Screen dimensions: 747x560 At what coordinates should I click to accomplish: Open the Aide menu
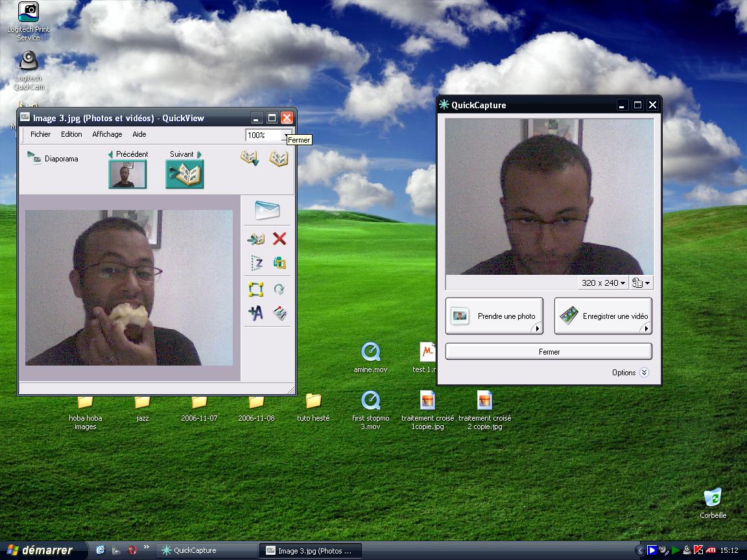point(139,134)
